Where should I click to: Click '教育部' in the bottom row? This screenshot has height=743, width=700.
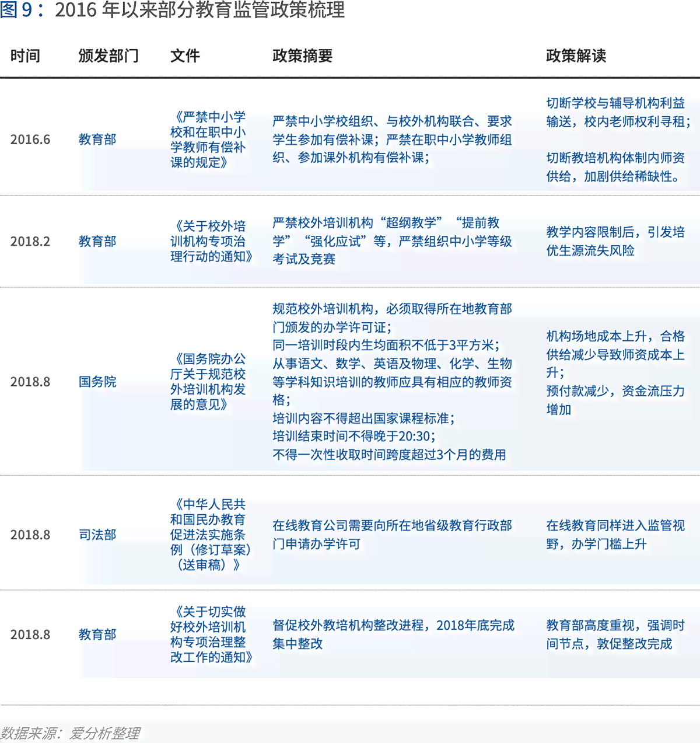[x=97, y=634]
